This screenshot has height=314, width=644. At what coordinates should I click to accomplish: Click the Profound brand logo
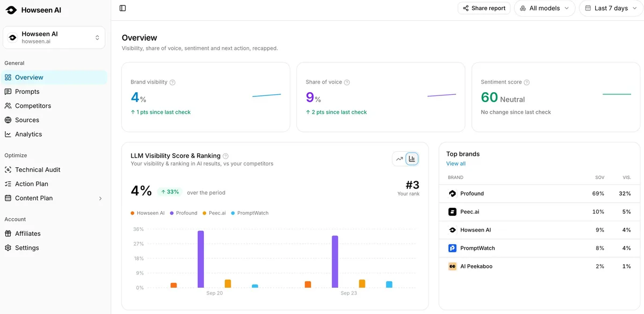pos(452,193)
